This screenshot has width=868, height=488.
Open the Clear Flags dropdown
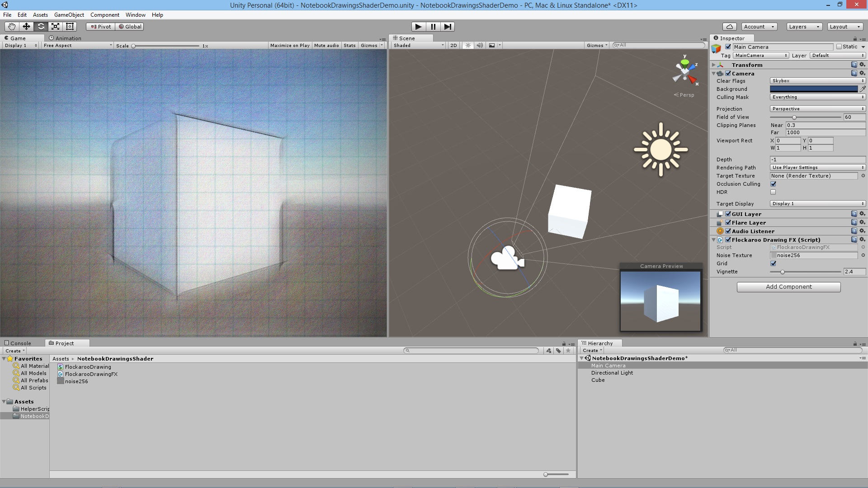pyautogui.click(x=817, y=81)
